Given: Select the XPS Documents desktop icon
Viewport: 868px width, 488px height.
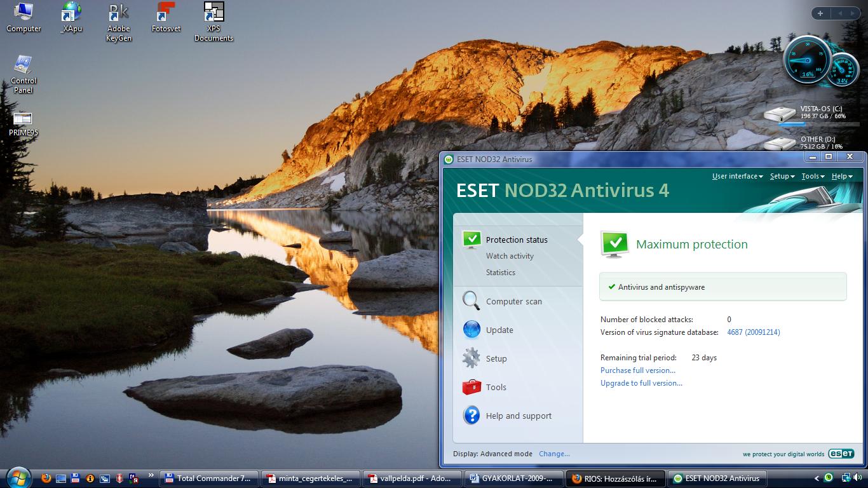Looking at the screenshot, I should [x=214, y=22].
